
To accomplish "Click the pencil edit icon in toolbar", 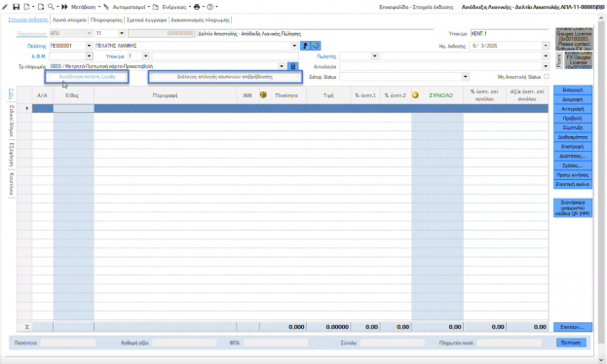I will (5, 7).
